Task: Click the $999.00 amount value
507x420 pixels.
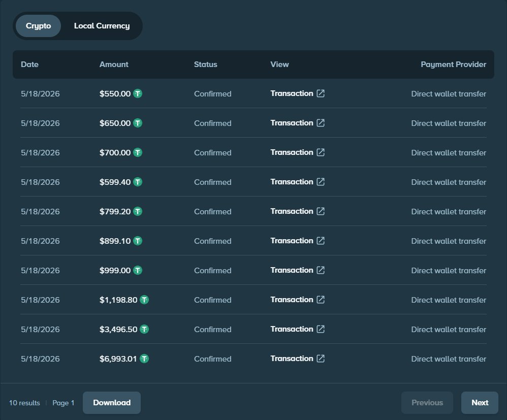Action: 115,270
